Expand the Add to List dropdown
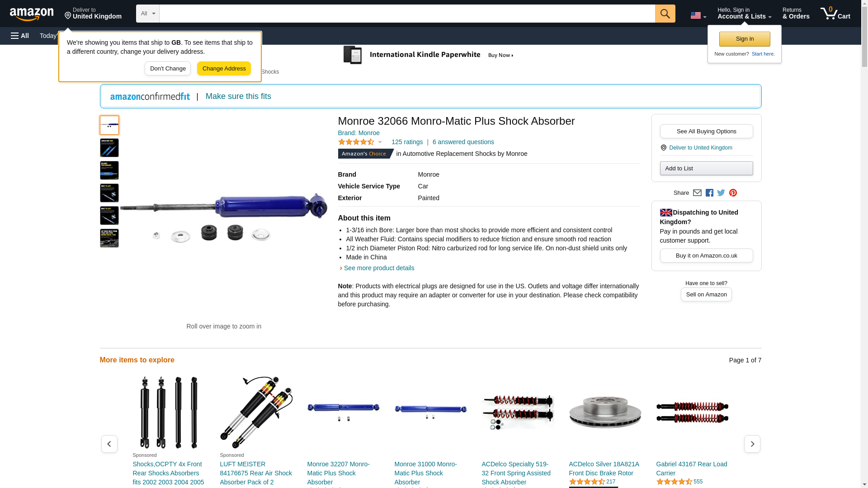This screenshot has width=868, height=488. (x=706, y=169)
